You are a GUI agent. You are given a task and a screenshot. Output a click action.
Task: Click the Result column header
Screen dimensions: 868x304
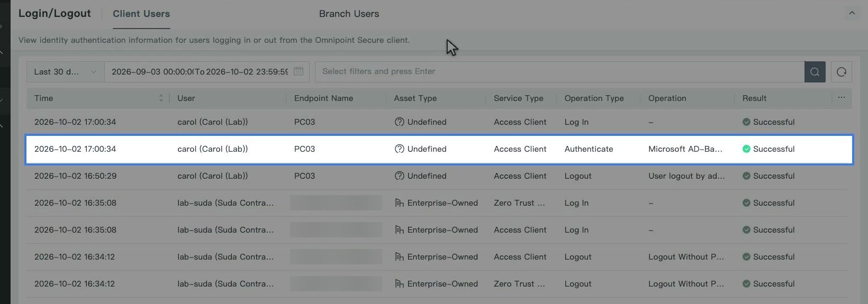pos(754,98)
